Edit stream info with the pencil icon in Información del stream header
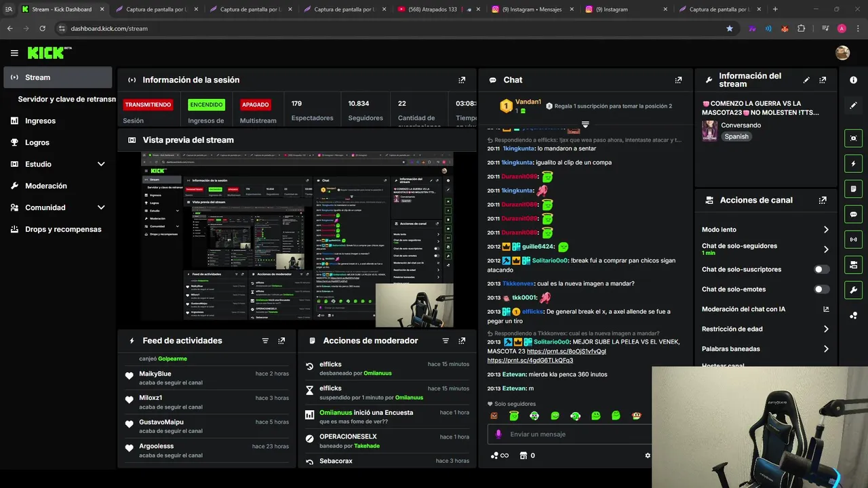 [x=806, y=80]
